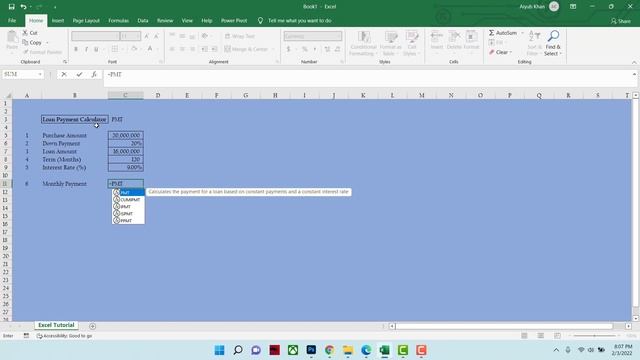Screen dimensions: 640x360
Task: Open taskbar Search magnifier
Action: coord(238,350)
